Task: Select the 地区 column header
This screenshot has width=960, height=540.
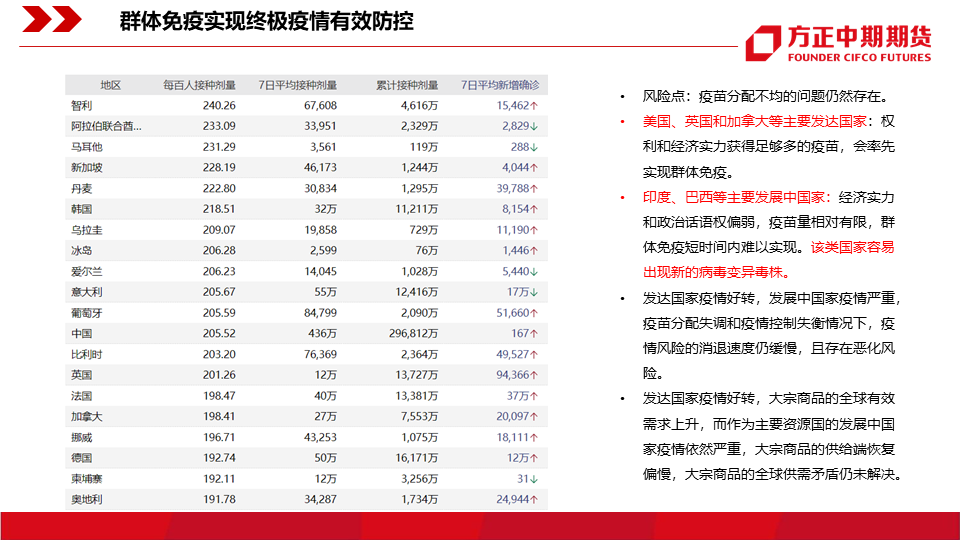Action: click(110, 85)
